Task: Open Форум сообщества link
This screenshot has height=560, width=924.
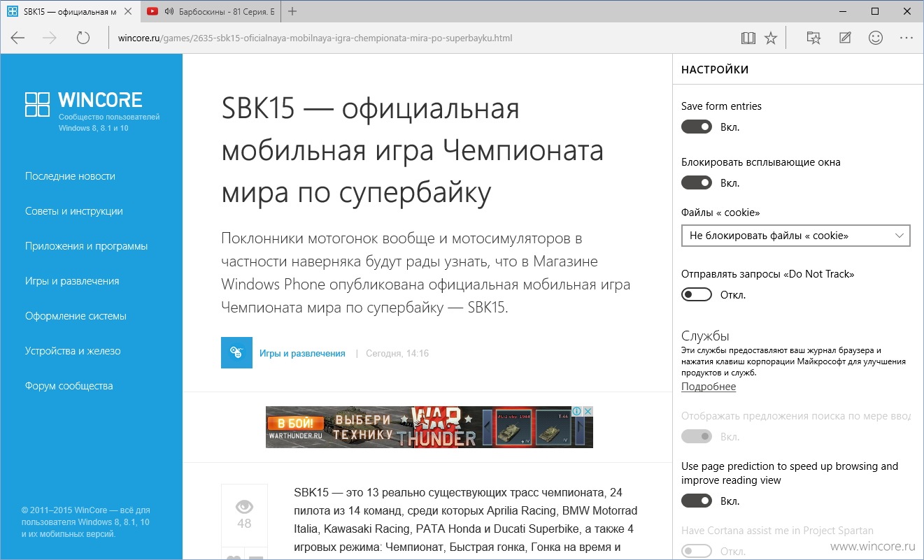Action: coord(69,386)
